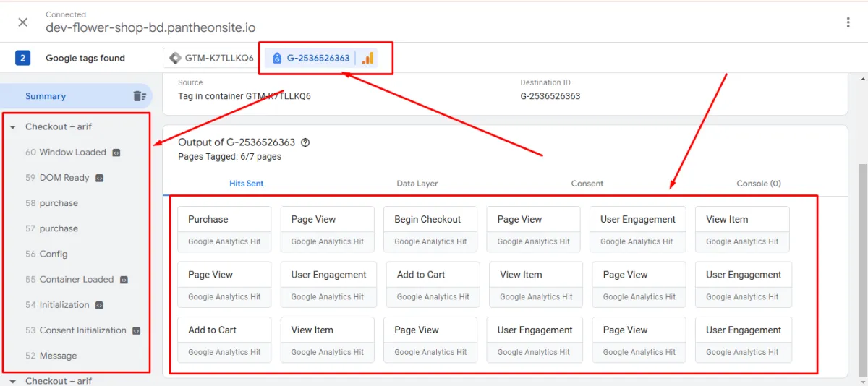Viewport: 868px width, 386px height.
Task: Close the Tag Assistant debug session
Action: tap(22, 22)
